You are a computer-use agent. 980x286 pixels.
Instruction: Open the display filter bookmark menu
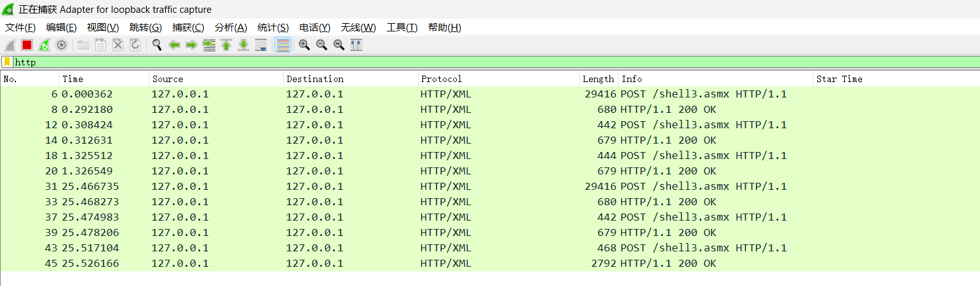(x=7, y=62)
